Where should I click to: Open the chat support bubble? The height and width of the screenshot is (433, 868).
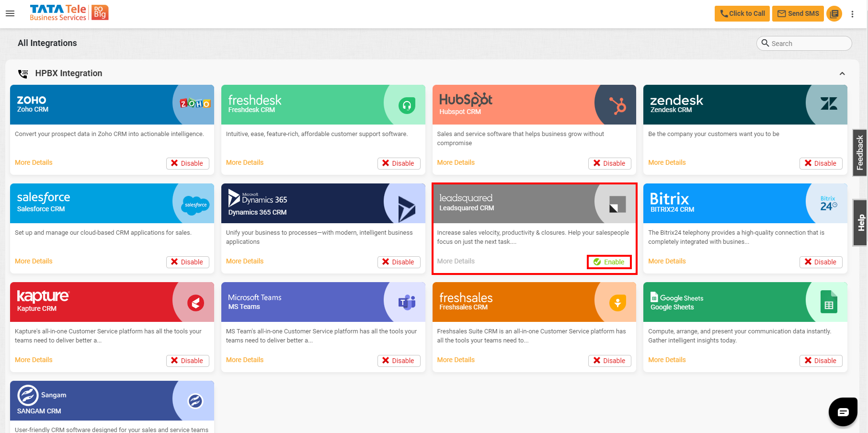tap(843, 412)
